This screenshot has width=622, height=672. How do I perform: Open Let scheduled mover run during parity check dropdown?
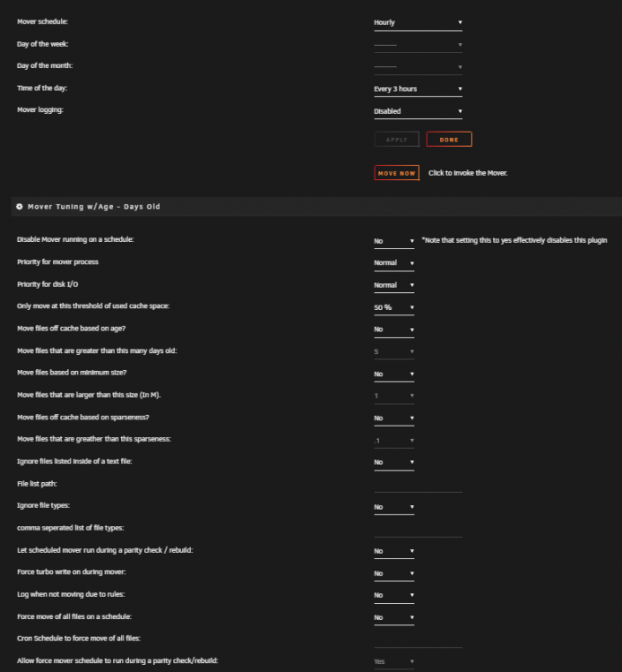click(394, 551)
